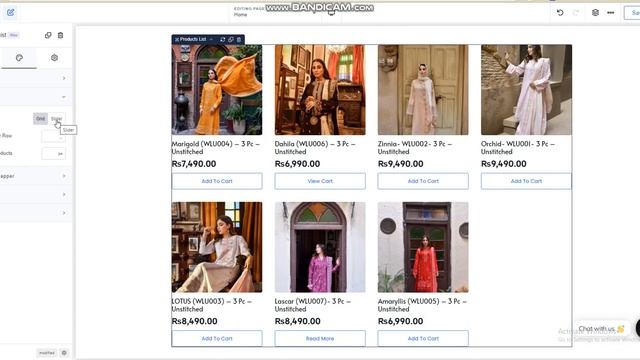640x360 pixels.
Task: Click the Rs8,490.00 price of LOTUS
Action: (x=194, y=321)
